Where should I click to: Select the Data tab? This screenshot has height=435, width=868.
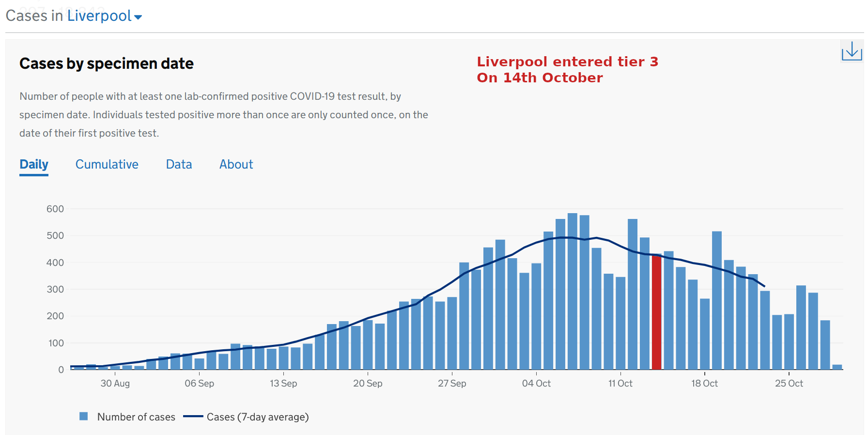click(x=179, y=165)
